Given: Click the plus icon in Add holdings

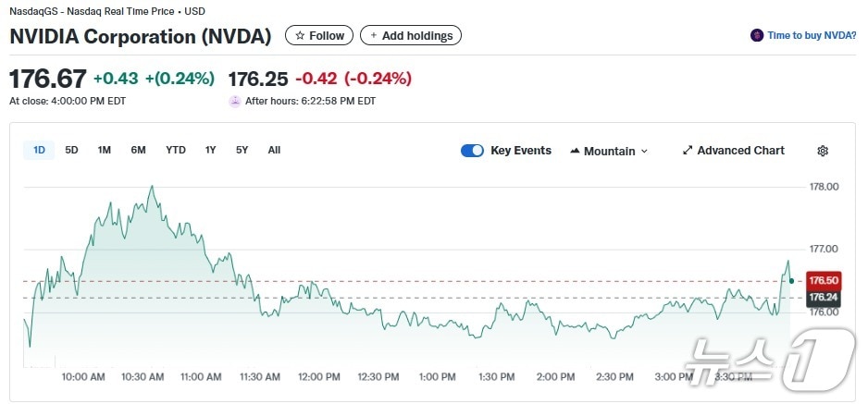Looking at the screenshot, I should point(373,36).
